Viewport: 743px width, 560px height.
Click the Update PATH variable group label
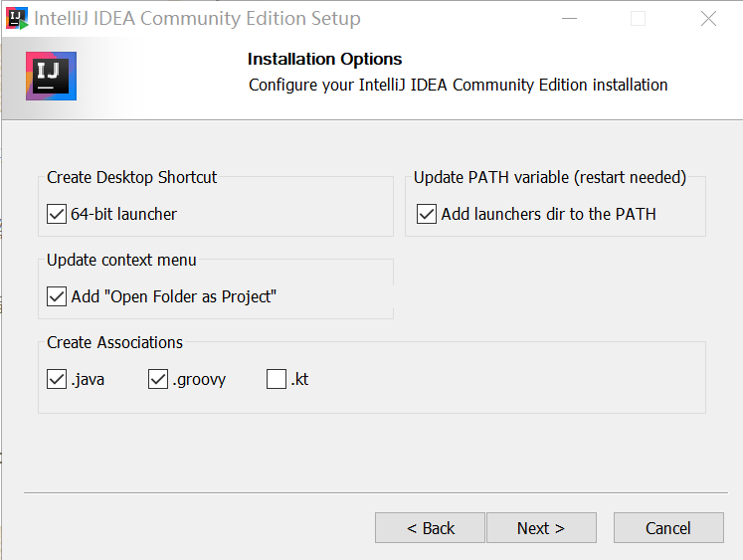[550, 177]
